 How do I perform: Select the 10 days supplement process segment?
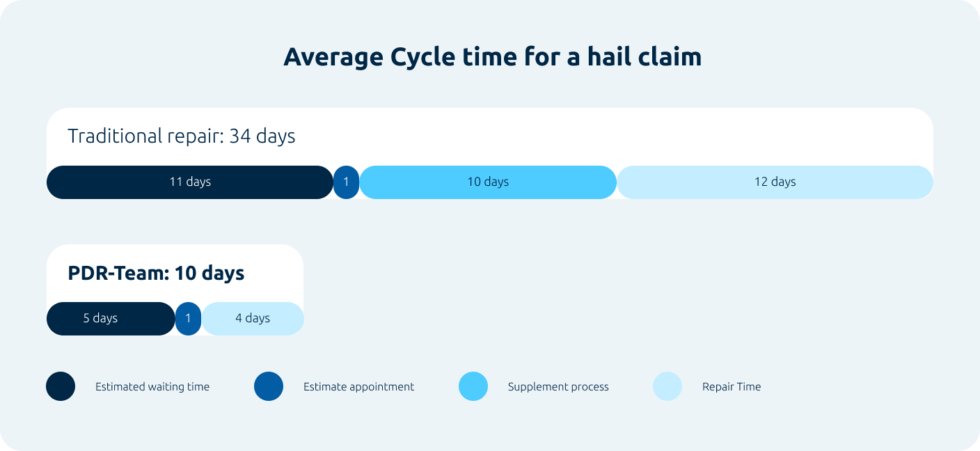point(487,182)
